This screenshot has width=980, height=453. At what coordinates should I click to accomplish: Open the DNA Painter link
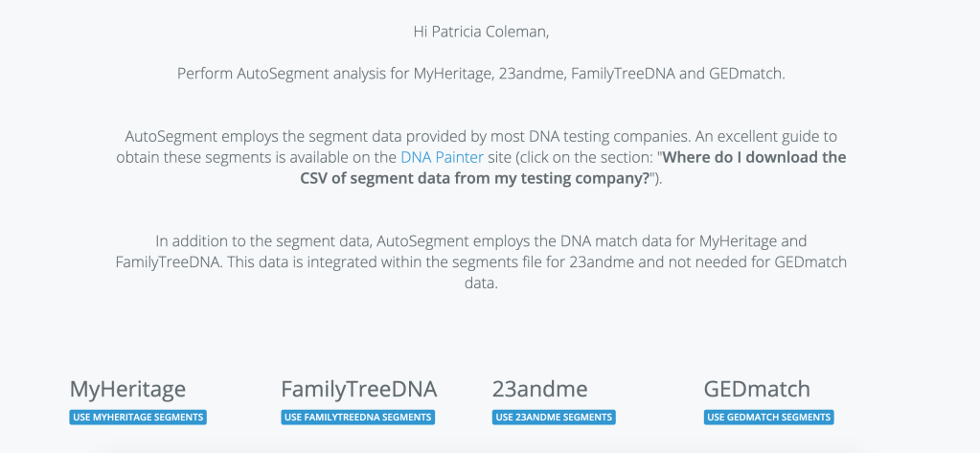[x=442, y=157]
